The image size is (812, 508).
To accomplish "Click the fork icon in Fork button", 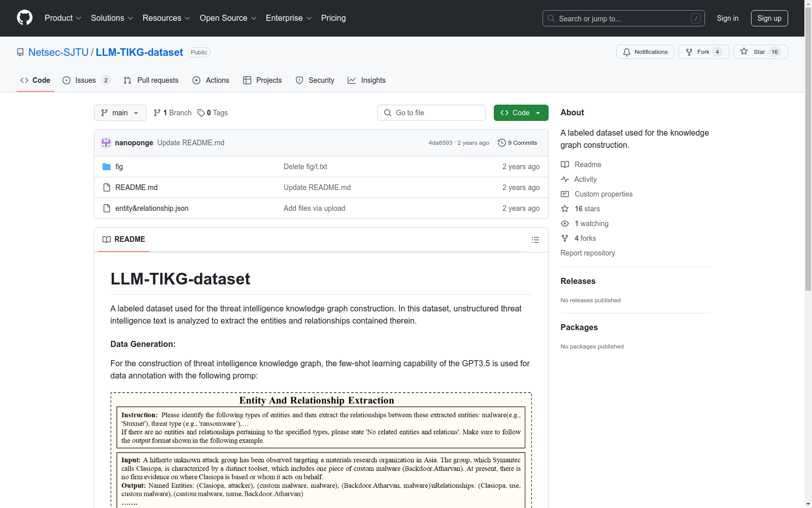I will [689, 52].
